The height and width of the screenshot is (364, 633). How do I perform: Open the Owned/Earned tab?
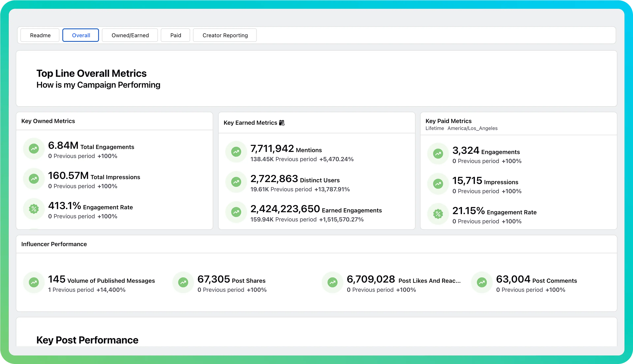point(130,35)
